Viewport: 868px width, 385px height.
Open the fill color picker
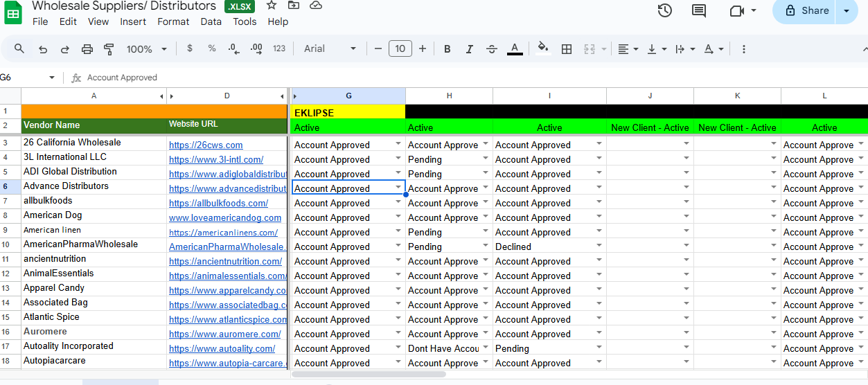pyautogui.click(x=544, y=48)
